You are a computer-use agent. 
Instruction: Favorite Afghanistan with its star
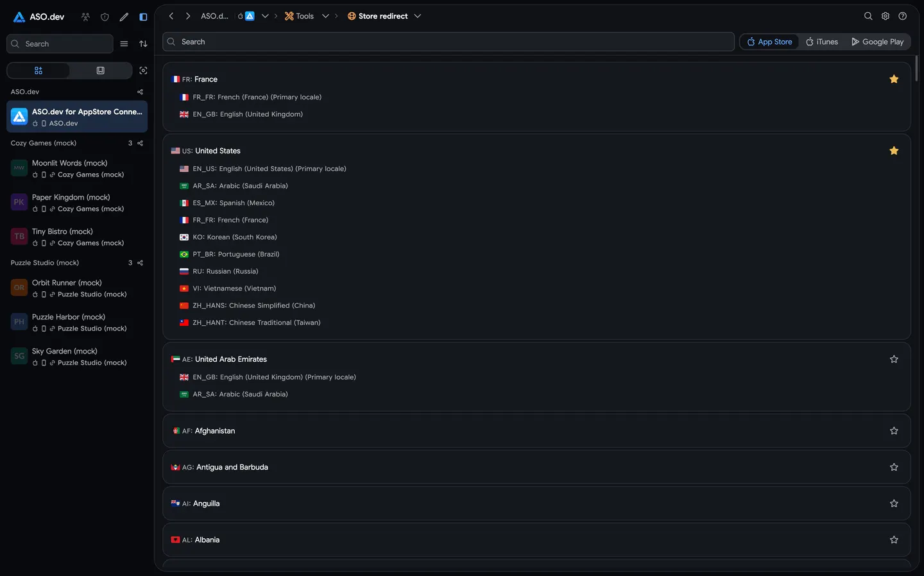pyautogui.click(x=894, y=431)
